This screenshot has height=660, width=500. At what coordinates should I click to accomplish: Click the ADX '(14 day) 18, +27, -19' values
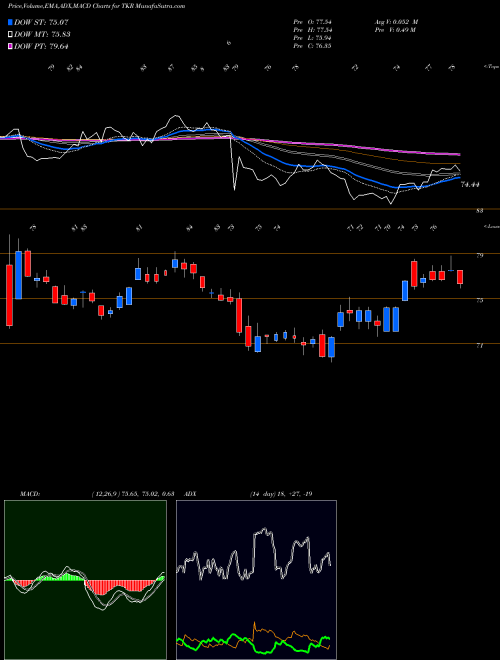(281, 494)
